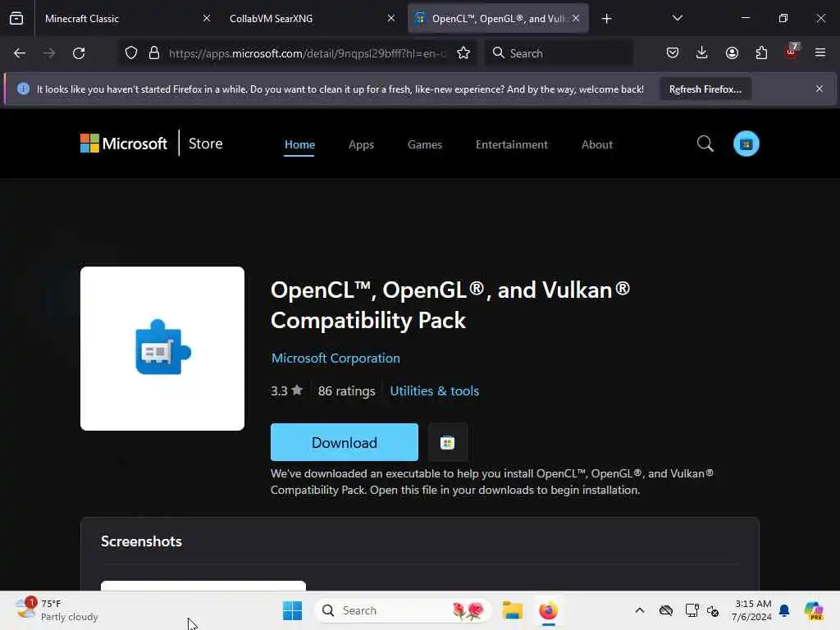Save page to Pocket
This screenshot has height=630, width=840.
(673, 53)
